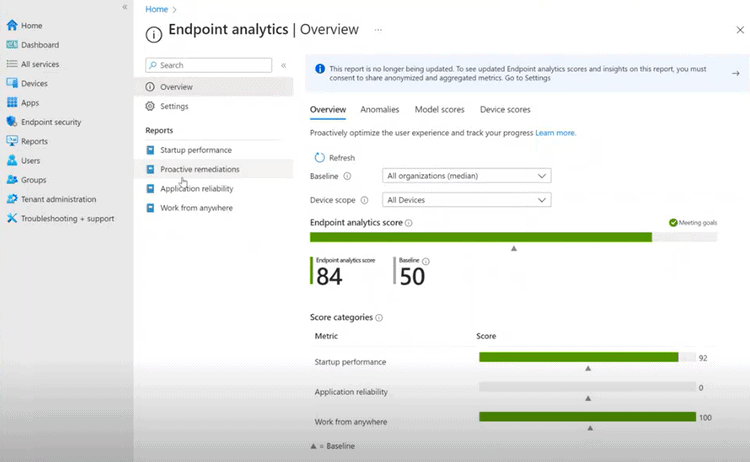
Task: Open the Work from anywhere report
Action: 213,208
